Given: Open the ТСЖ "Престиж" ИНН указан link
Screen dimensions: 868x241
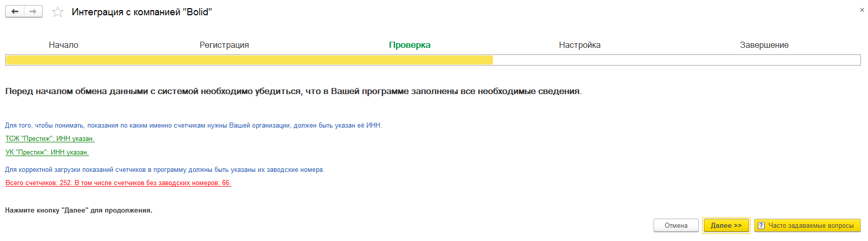Looking at the screenshot, I should [50, 138].
